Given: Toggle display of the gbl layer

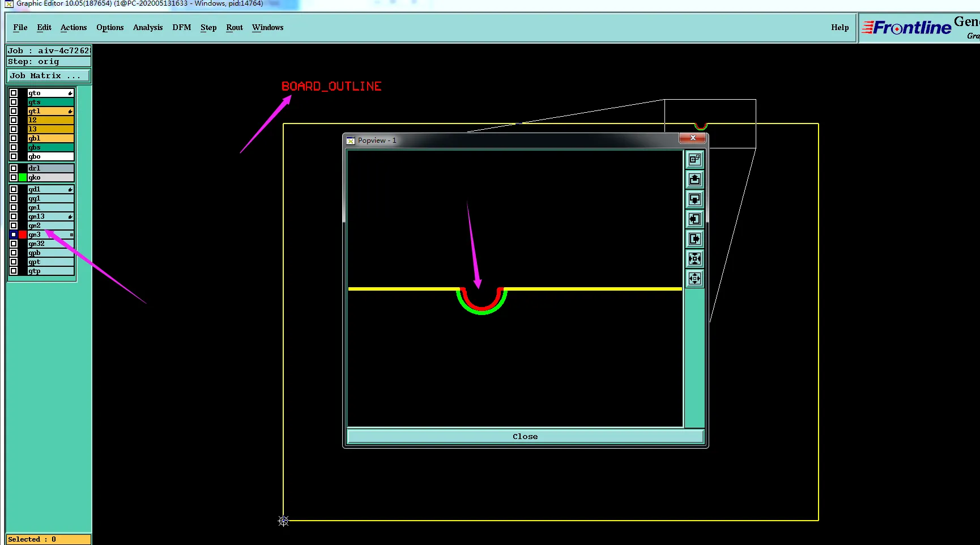Looking at the screenshot, I should tap(14, 138).
